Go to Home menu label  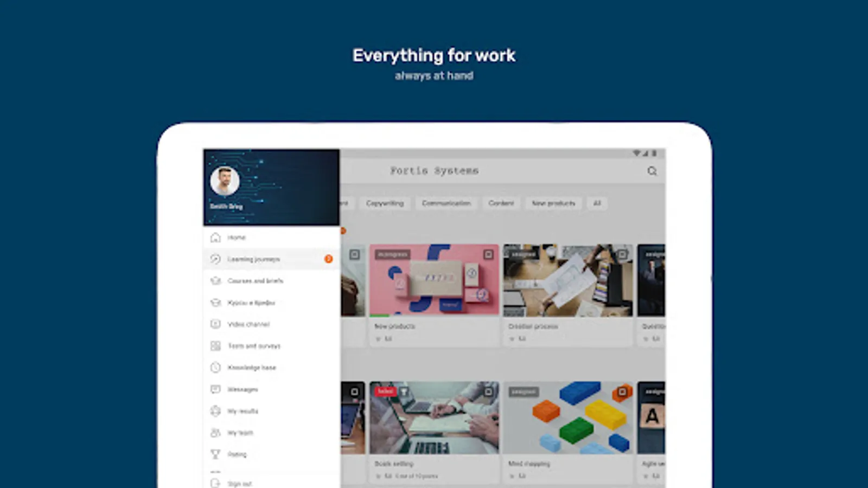237,237
